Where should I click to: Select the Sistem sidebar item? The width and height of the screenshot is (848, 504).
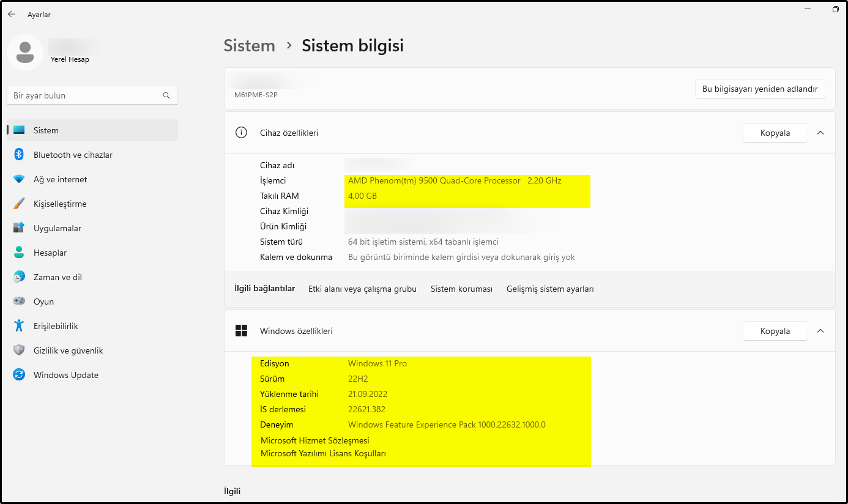point(92,130)
